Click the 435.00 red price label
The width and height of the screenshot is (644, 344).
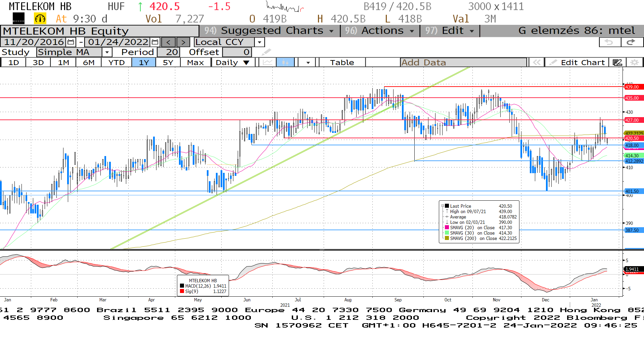tap(634, 98)
